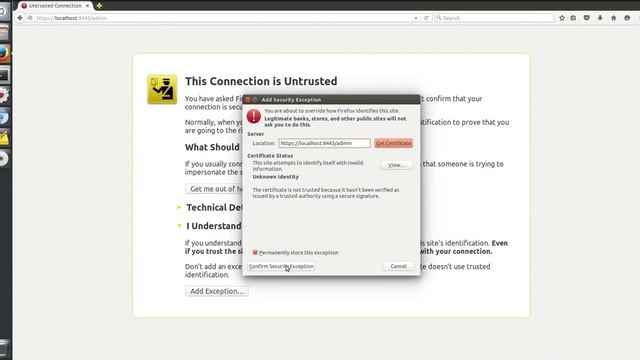Image resolution: width=640 pixels, height=360 pixels.
Task: Show bookmarks list icon in toolbar
Action: [573, 18]
